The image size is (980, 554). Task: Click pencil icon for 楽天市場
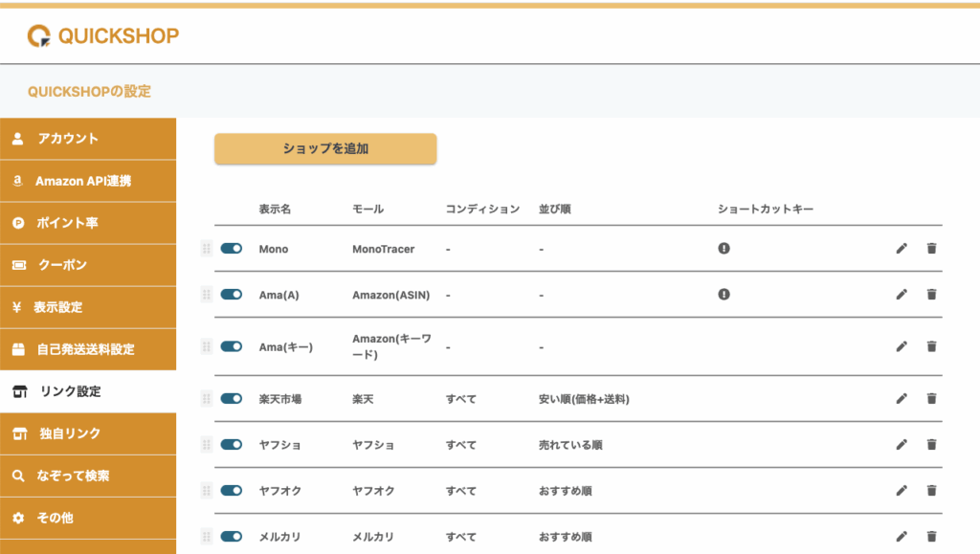pos(901,399)
